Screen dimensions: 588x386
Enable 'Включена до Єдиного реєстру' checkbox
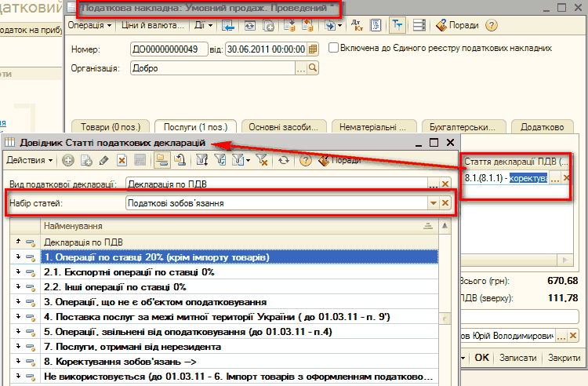point(333,48)
